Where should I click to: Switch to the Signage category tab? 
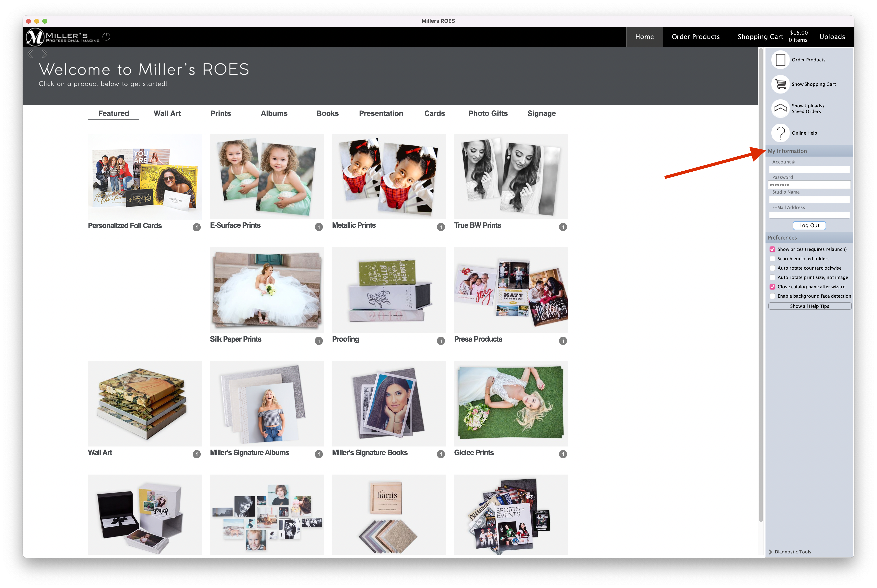(541, 114)
